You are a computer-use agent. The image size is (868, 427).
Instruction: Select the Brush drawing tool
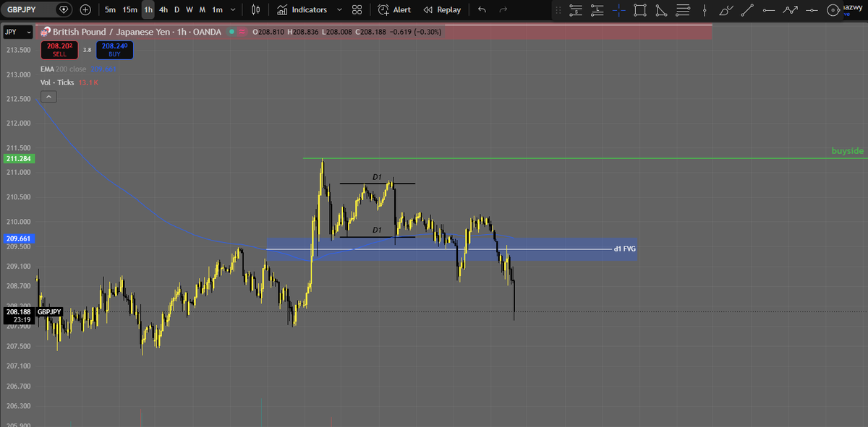coord(726,10)
